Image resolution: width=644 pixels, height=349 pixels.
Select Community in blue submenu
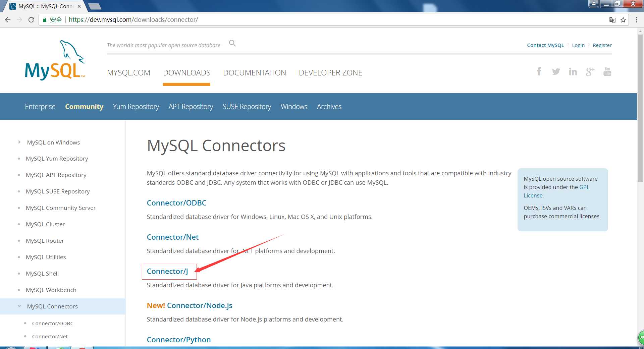click(x=84, y=107)
